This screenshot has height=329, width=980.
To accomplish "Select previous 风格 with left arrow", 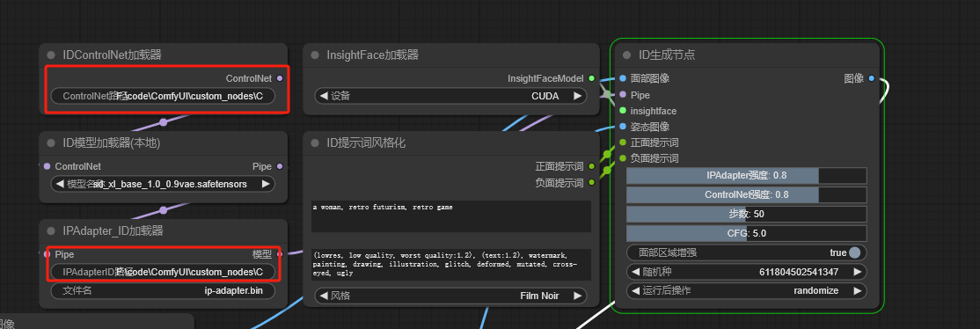I will click(323, 296).
